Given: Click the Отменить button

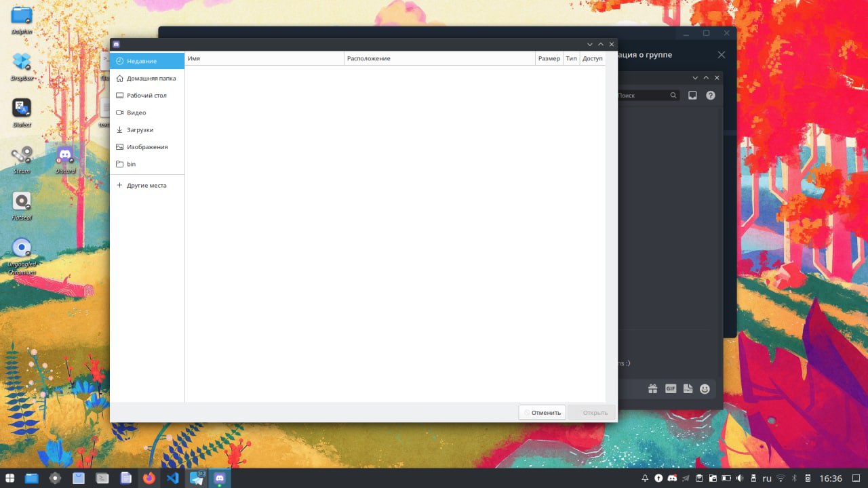Looking at the screenshot, I should (x=542, y=412).
